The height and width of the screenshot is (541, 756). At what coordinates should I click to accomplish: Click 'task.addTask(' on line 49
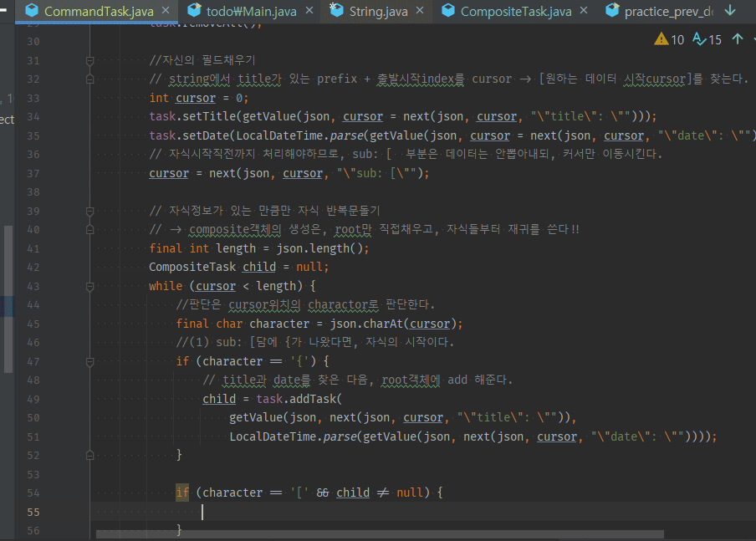[x=299, y=399]
